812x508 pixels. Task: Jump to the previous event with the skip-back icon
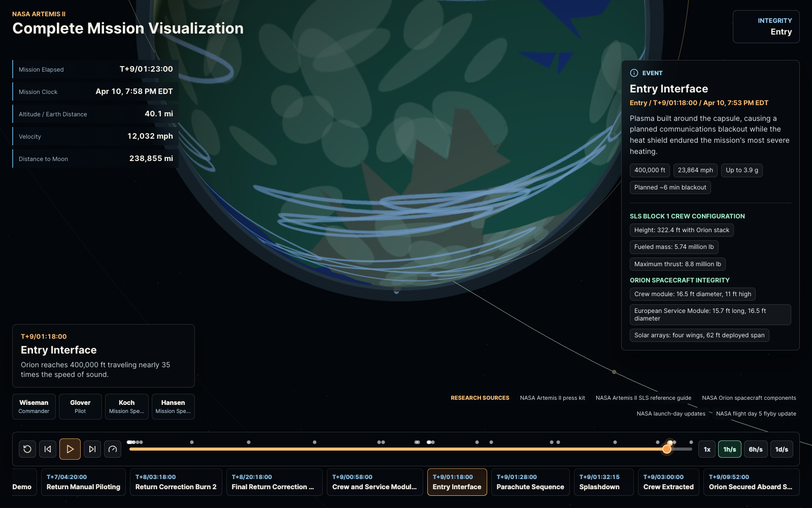coord(48,449)
